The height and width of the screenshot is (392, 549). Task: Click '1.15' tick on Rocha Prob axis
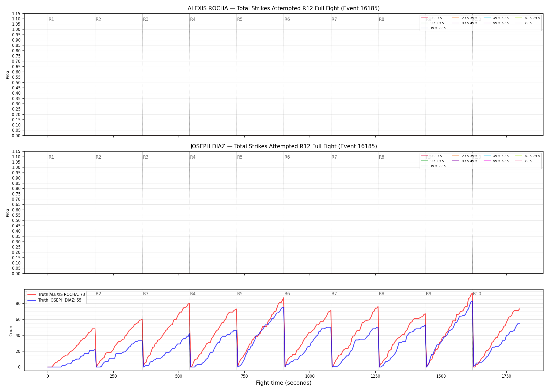click(16, 14)
